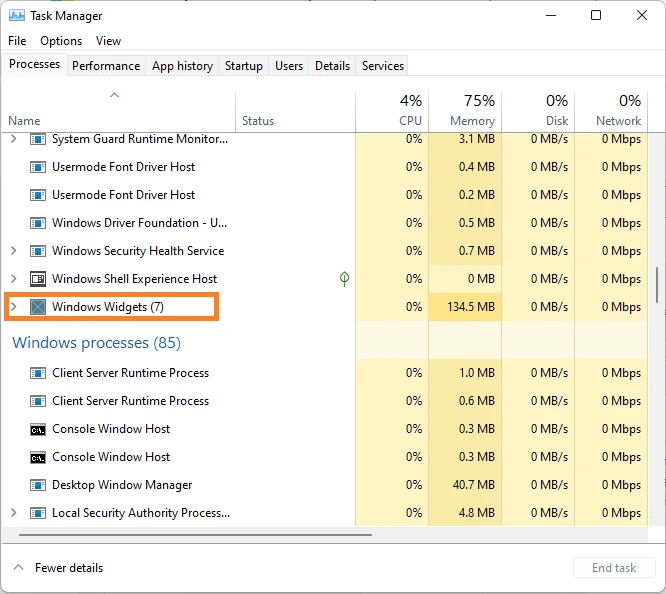
Task: Click the 3.1 MB memory value
Action: (477, 139)
